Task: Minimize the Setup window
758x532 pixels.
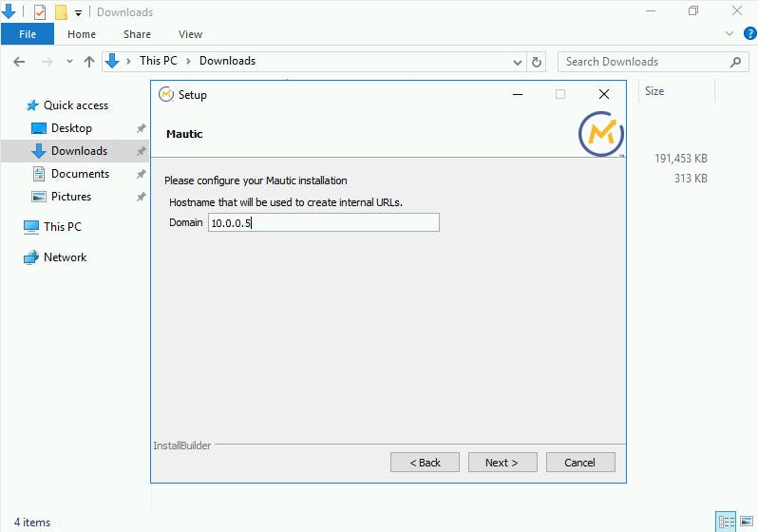Action: pos(518,94)
